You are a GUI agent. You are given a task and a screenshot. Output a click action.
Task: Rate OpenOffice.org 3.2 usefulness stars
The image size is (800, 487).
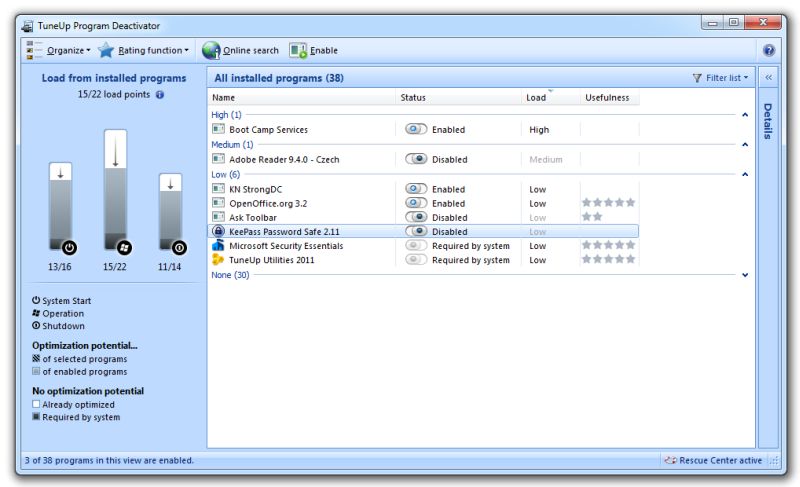(609, 202)
